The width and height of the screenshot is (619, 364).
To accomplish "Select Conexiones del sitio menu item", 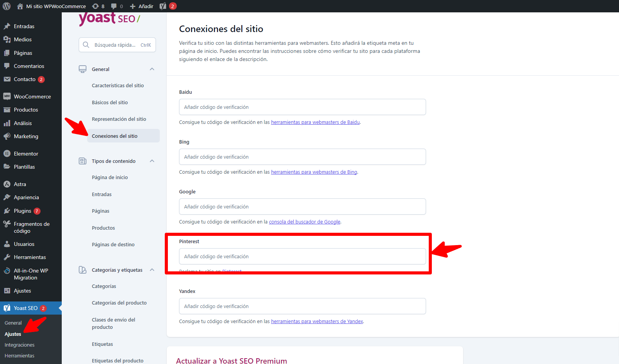I will (x=123, y=136).
